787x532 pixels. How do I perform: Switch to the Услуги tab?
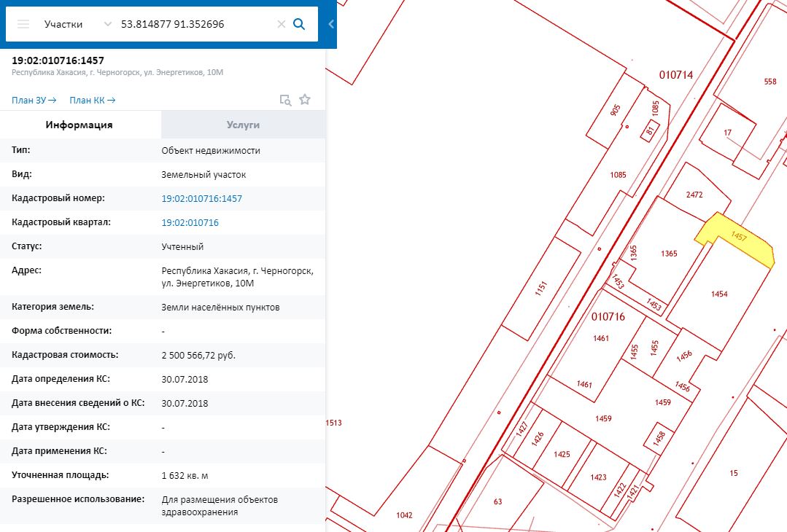point(243,125)
